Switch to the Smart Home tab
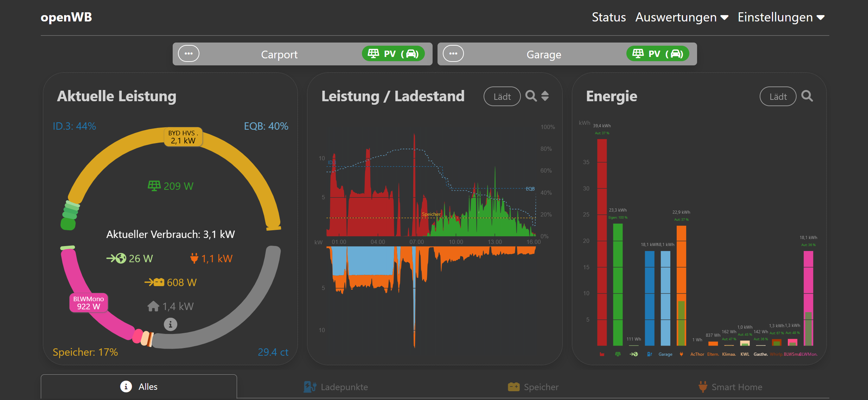The width and height of the screenshot is (868, 400). point(730,387)
